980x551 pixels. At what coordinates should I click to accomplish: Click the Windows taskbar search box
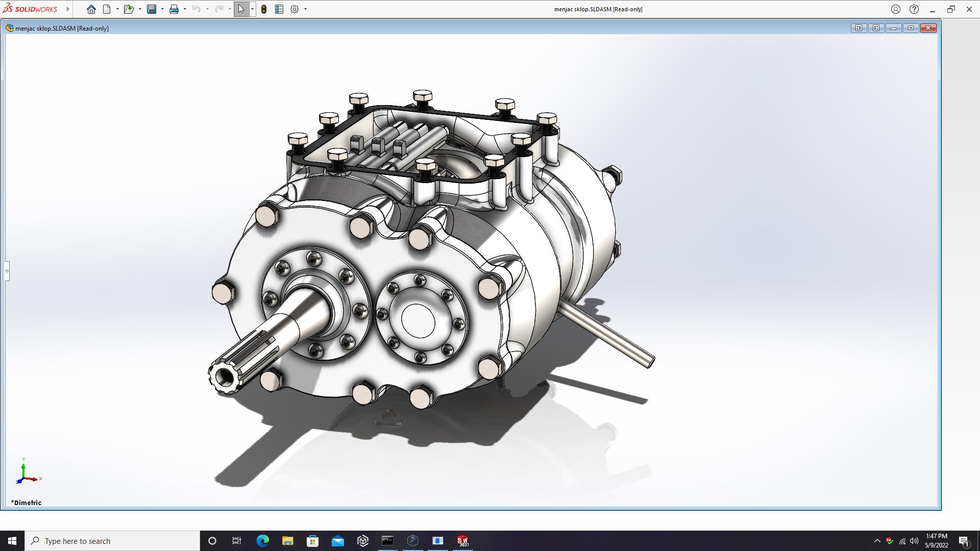112,541
